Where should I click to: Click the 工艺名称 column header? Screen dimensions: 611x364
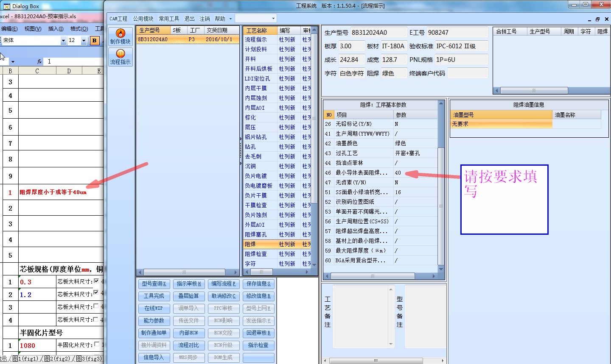tap(261, 31)
